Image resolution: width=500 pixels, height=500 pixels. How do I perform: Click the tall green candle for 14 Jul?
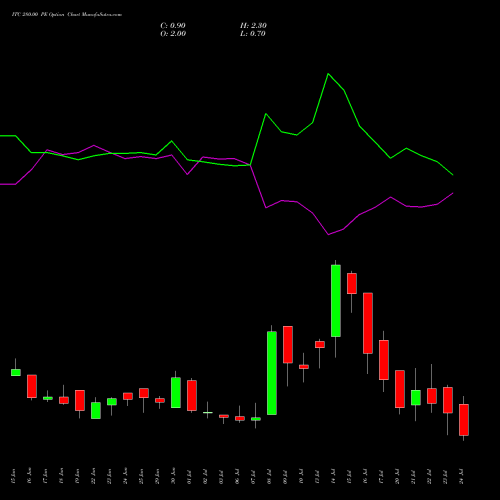[x=336, y=301]
